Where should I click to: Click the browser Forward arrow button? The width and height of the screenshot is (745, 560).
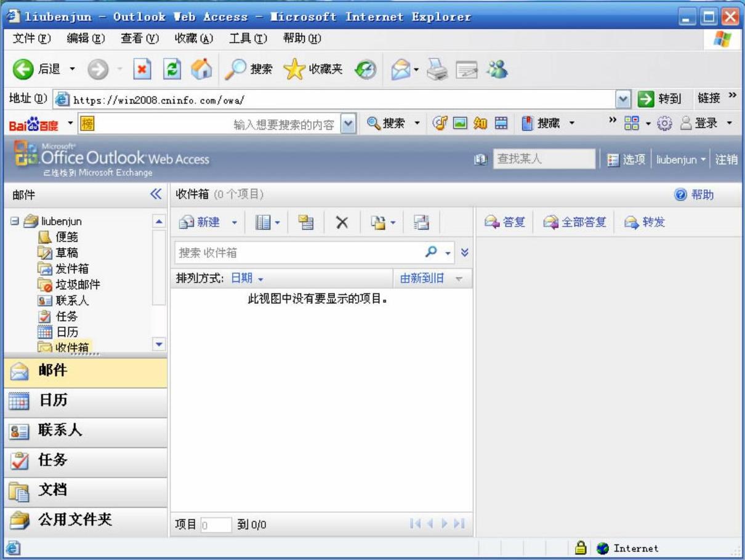pos(97,70)
